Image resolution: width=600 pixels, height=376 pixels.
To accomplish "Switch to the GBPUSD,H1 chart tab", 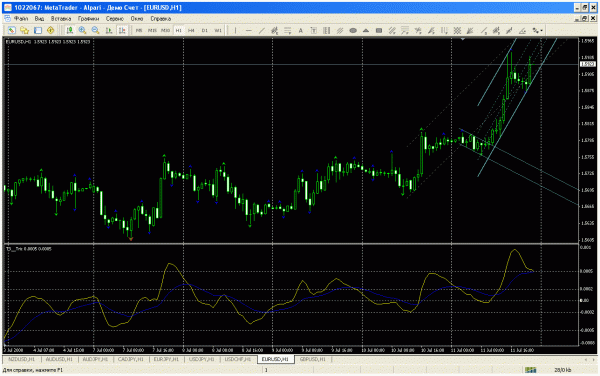I will (x=313, y=359).
